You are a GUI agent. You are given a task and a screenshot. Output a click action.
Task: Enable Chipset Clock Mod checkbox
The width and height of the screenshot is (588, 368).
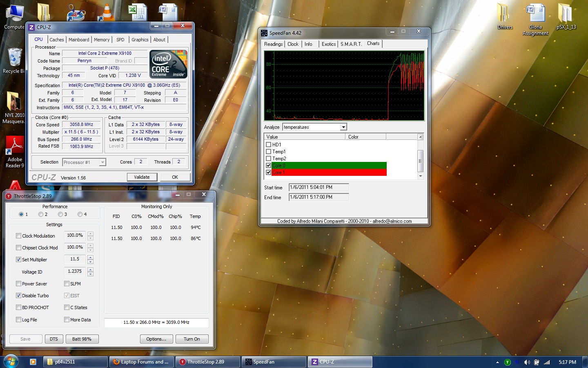tap(18, 247)
